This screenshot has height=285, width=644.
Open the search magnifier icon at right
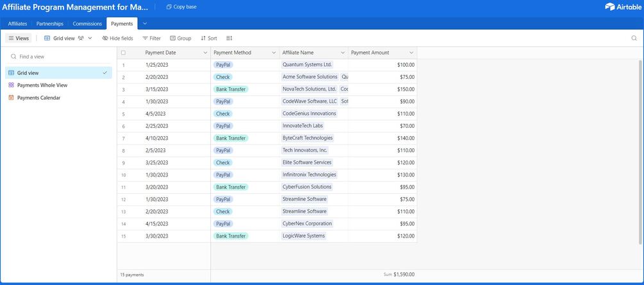(x=634, y=39)
